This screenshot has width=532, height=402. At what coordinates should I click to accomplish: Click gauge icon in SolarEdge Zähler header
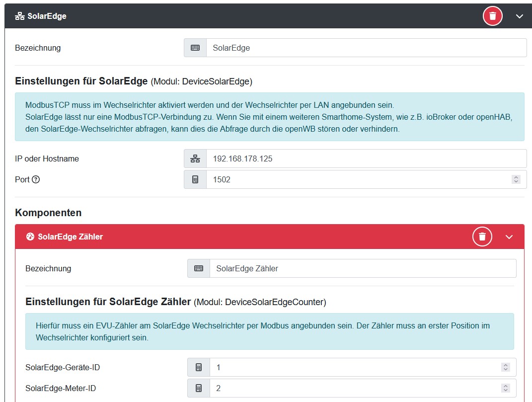30,237
